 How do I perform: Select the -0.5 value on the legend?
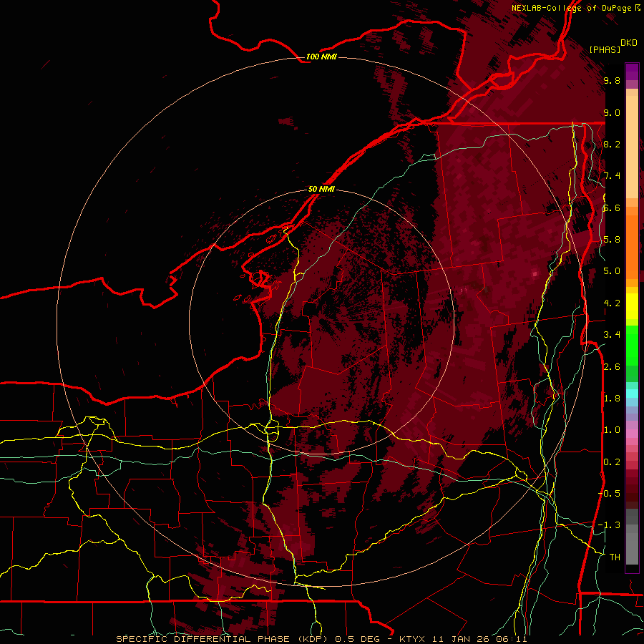[609, 494]
